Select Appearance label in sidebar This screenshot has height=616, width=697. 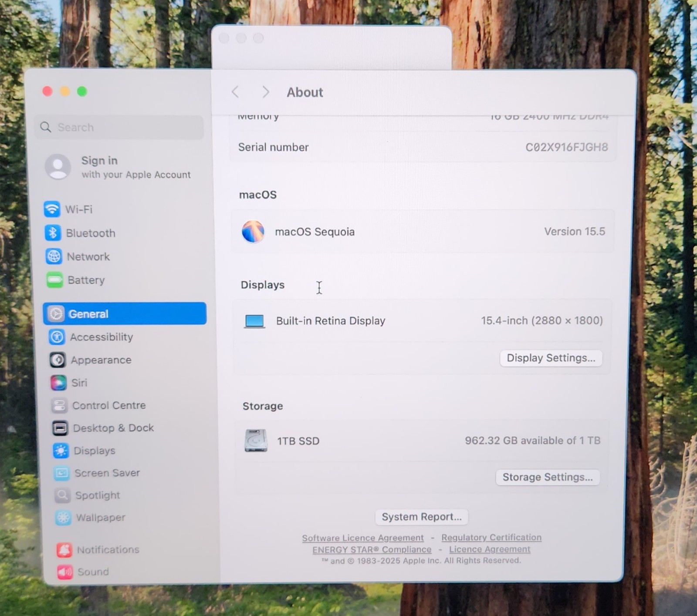pos(101,360)
